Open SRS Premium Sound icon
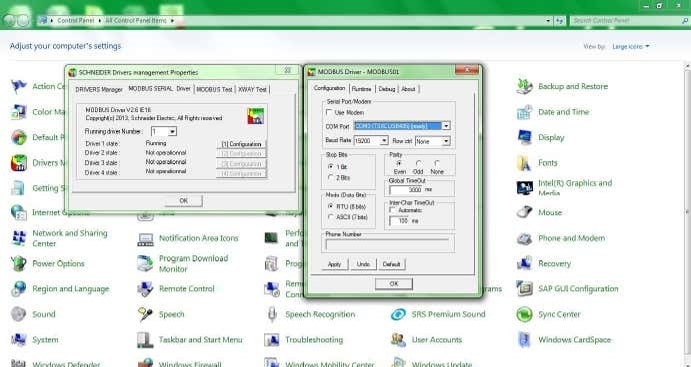 tap(398, 315)
